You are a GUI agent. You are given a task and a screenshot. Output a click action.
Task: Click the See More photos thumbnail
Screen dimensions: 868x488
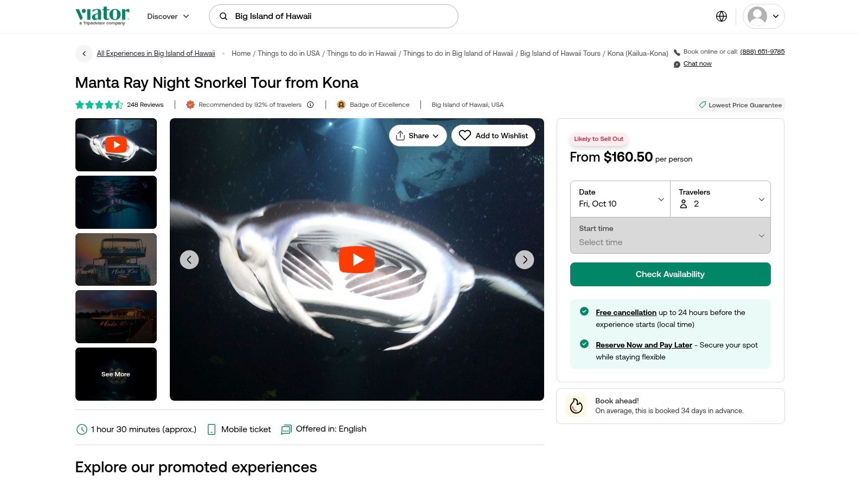click(116, 374)
